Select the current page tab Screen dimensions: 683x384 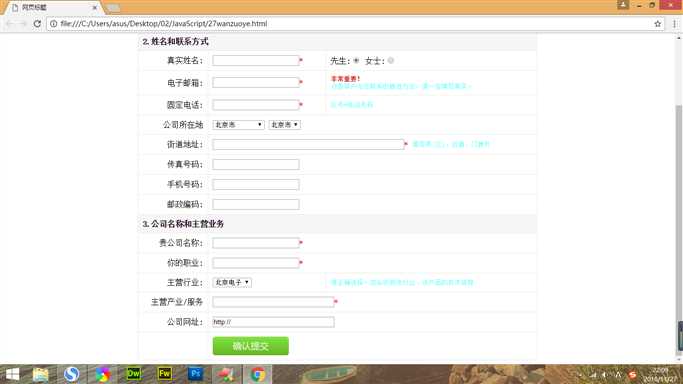[52, 7]
